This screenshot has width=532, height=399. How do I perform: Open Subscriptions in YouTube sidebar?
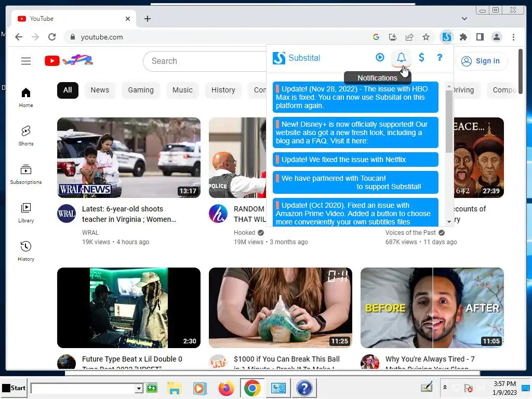[26, 175]
